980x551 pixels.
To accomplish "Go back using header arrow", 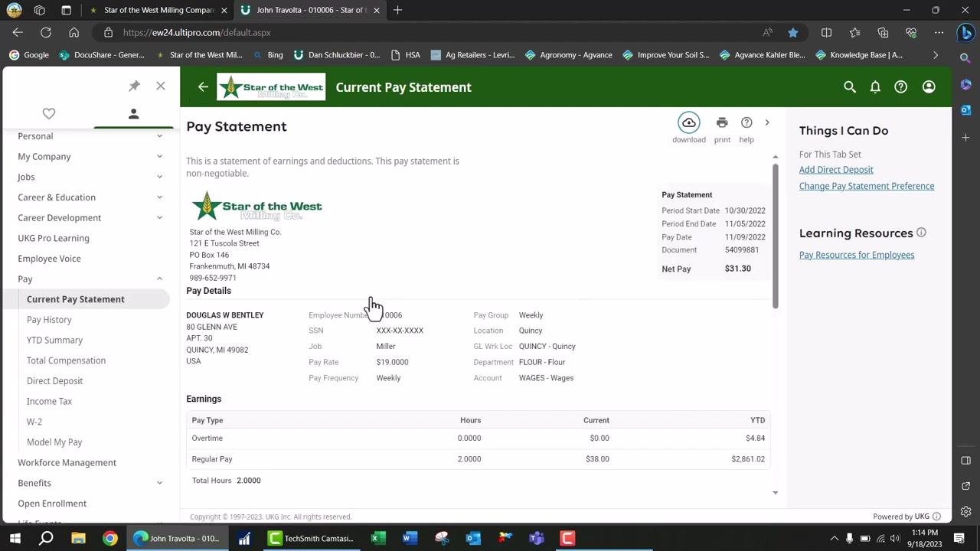I will point(203,87).
